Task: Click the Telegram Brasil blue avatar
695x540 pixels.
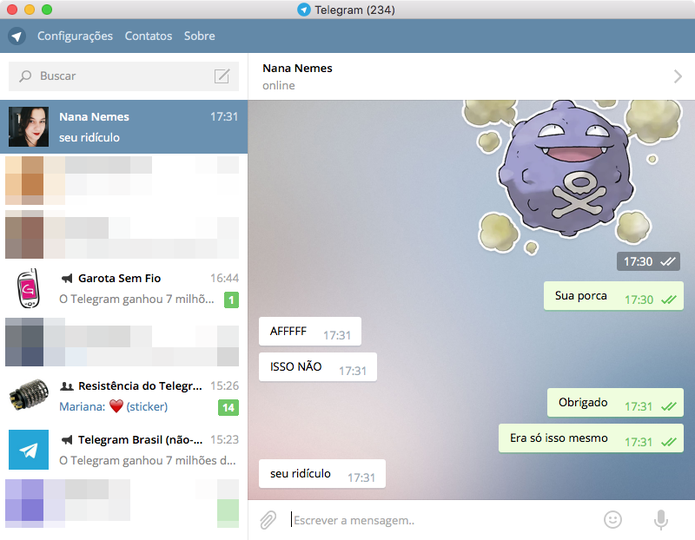Action: (29, 450)
